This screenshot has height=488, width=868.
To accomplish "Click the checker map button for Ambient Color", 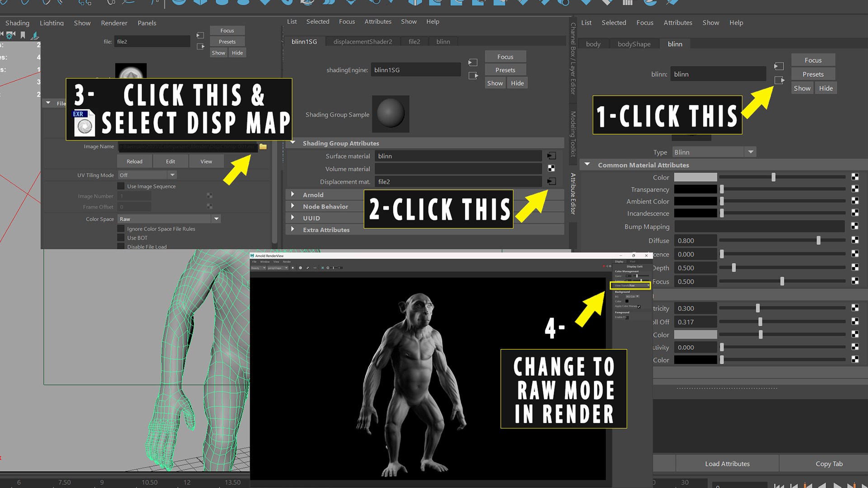I will [x=855, y=201].
